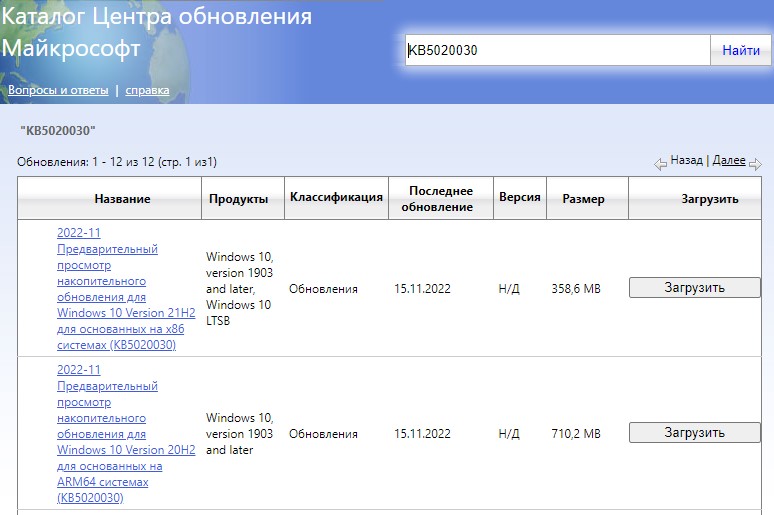Click the forward arrow icon near Далее
The image size is (774, 515).
click(x=755, y=164)
